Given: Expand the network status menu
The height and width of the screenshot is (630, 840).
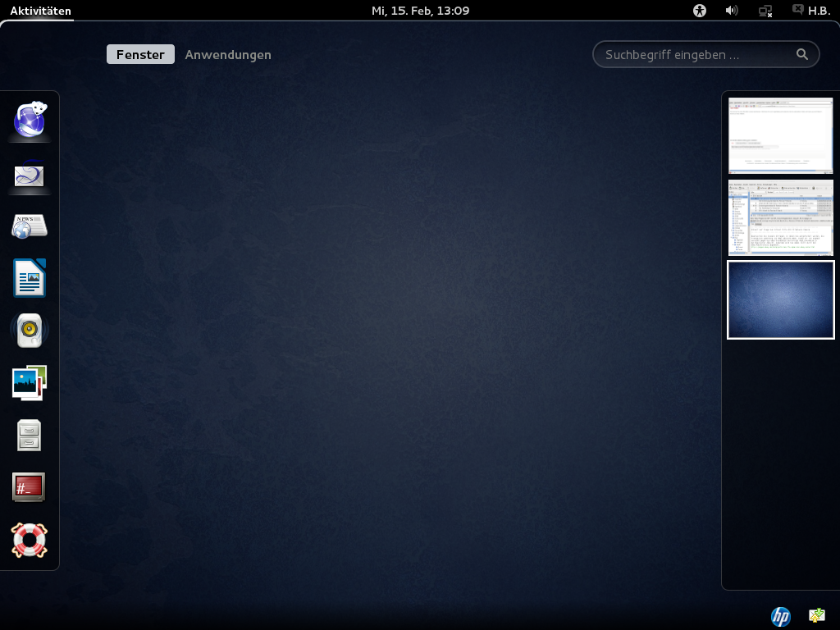Looking at the screenshot, I should pos(765,11).
